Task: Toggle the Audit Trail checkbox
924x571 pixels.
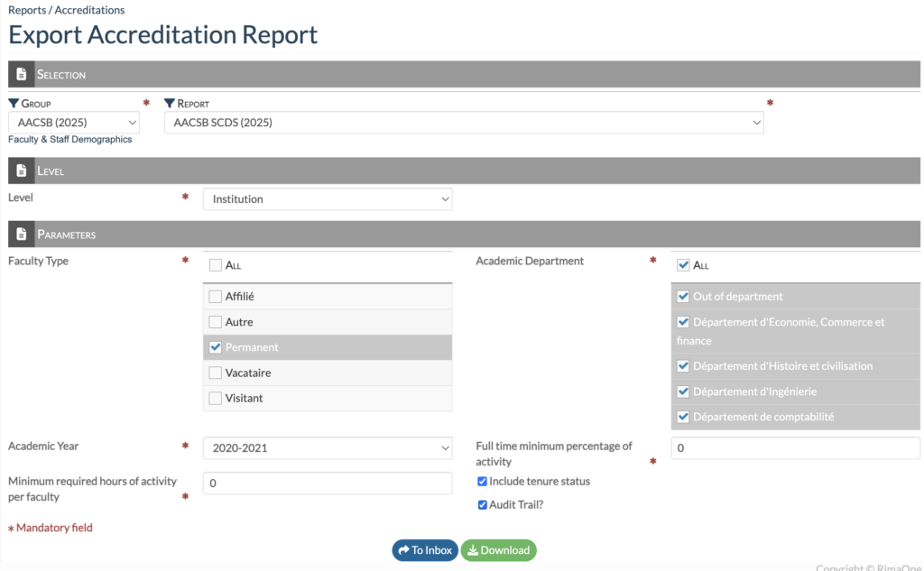Action: pos(483,505)
